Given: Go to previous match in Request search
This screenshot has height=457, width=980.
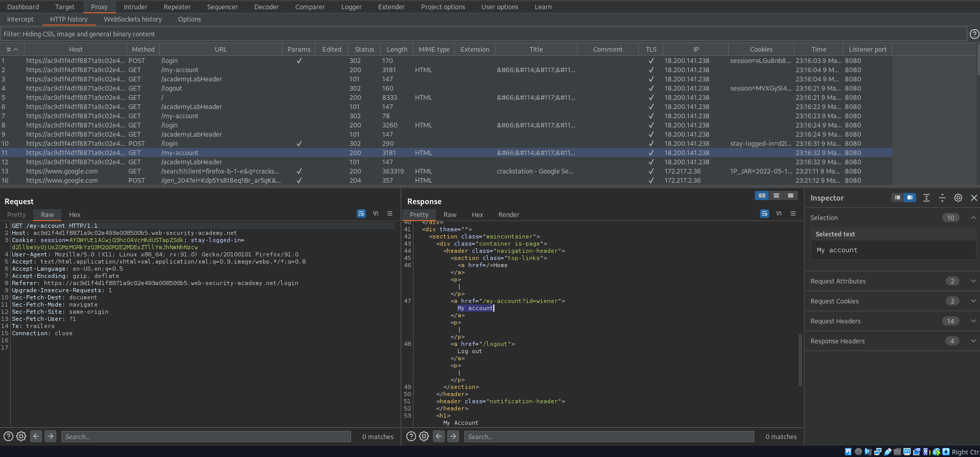Looking at the screenshot, I should [x=36, y=436].
